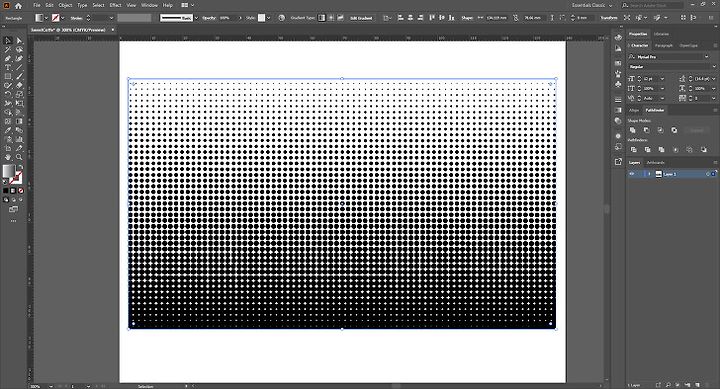Select the Hand tool
Image resolution: width=720 pixels, height=389 pixels.
(8, 158)
